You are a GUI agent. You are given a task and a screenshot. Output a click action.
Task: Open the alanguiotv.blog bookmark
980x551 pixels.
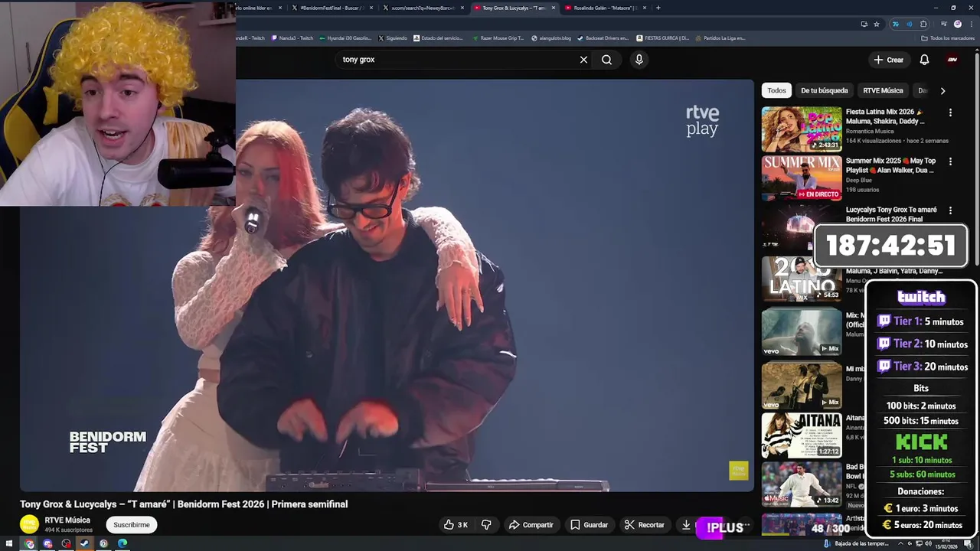pos(551,37)
